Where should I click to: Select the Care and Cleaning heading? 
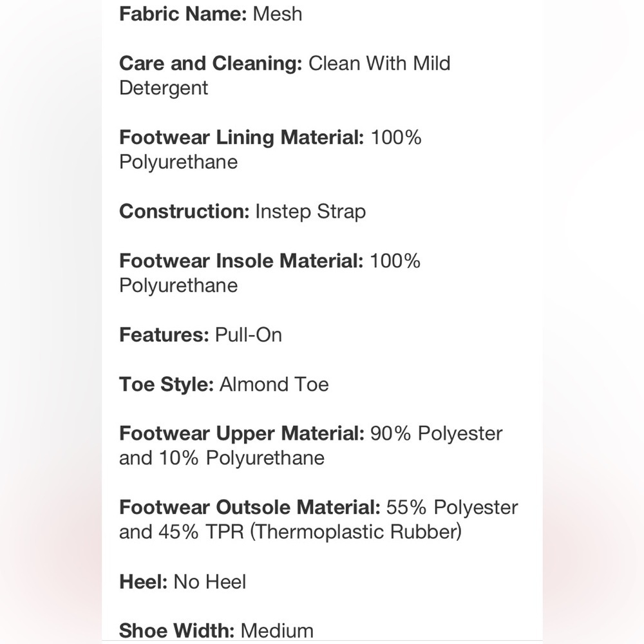[x=211, y=64]
